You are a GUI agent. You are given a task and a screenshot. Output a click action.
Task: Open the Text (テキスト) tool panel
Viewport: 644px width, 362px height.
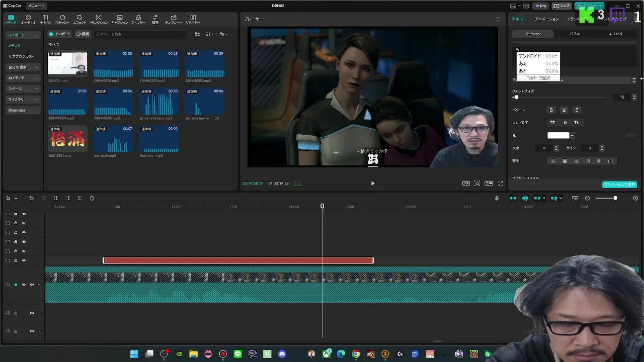pos(46,19)
